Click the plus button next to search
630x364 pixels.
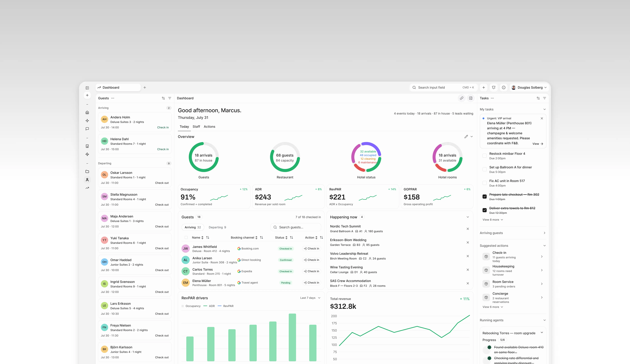pos(484,87)
